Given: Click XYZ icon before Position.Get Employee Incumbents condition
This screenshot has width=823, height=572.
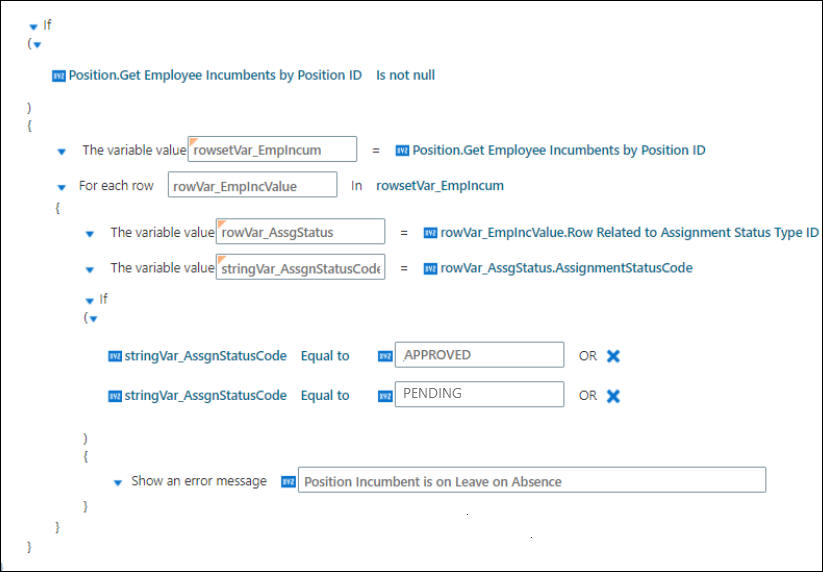Looking at the screenshot, I should [x=59, y=76].
